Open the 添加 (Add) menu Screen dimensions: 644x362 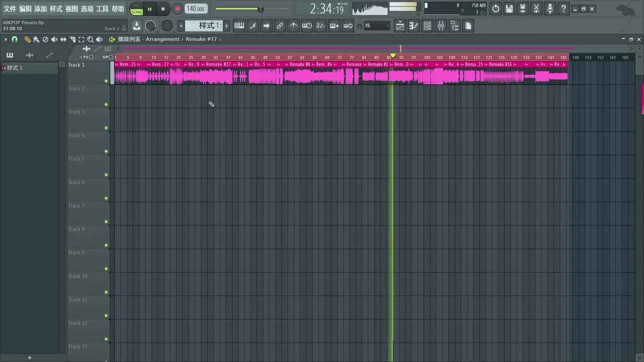(x=41, y=9)
